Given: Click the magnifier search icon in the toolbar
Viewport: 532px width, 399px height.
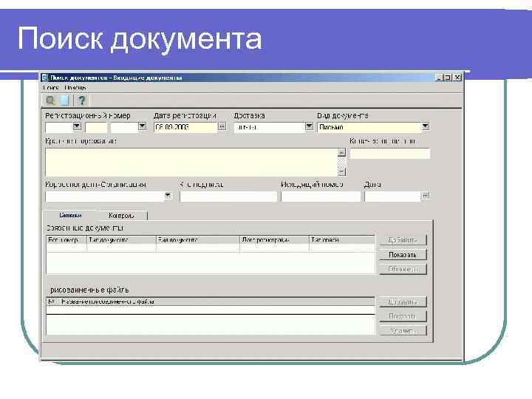Looking at the screenshot, I should [50, 100].
